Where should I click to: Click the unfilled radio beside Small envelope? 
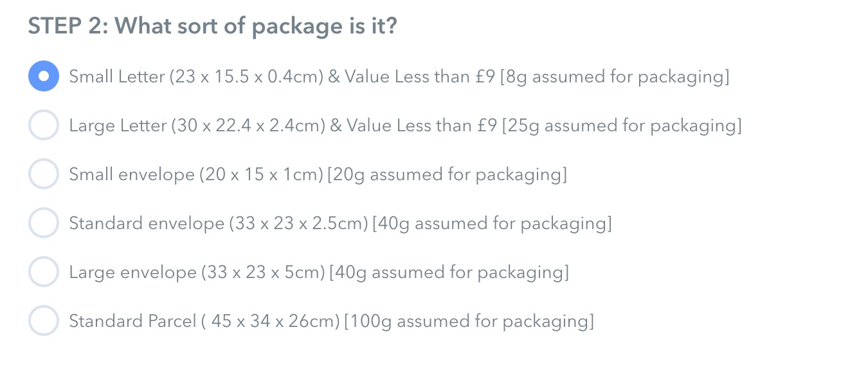43,174
